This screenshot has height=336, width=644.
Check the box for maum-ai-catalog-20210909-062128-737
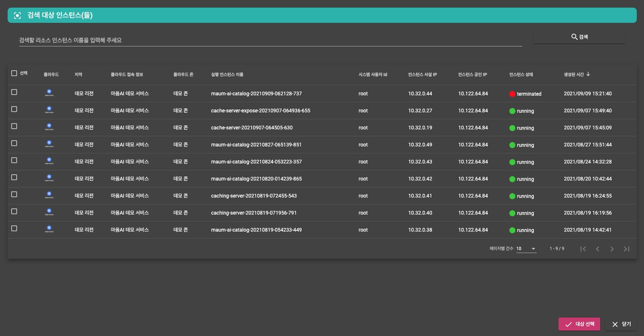(x=14, y=92)
